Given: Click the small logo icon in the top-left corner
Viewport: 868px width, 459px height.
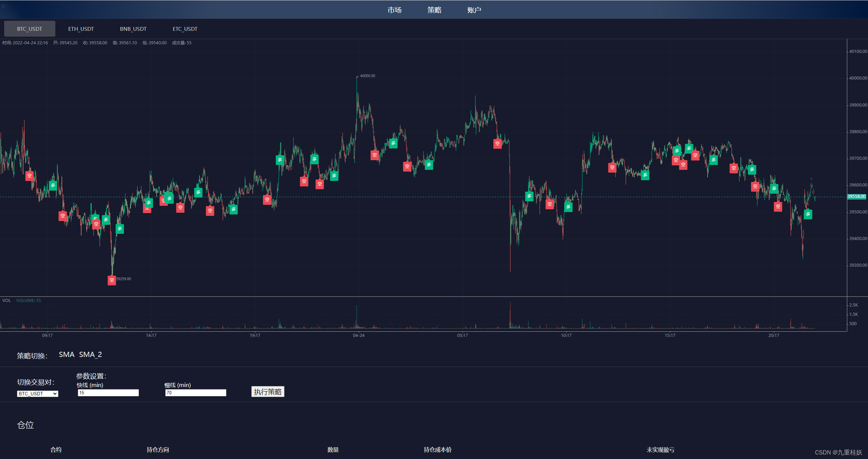Looking at the screenshot, I should (3, 6).
